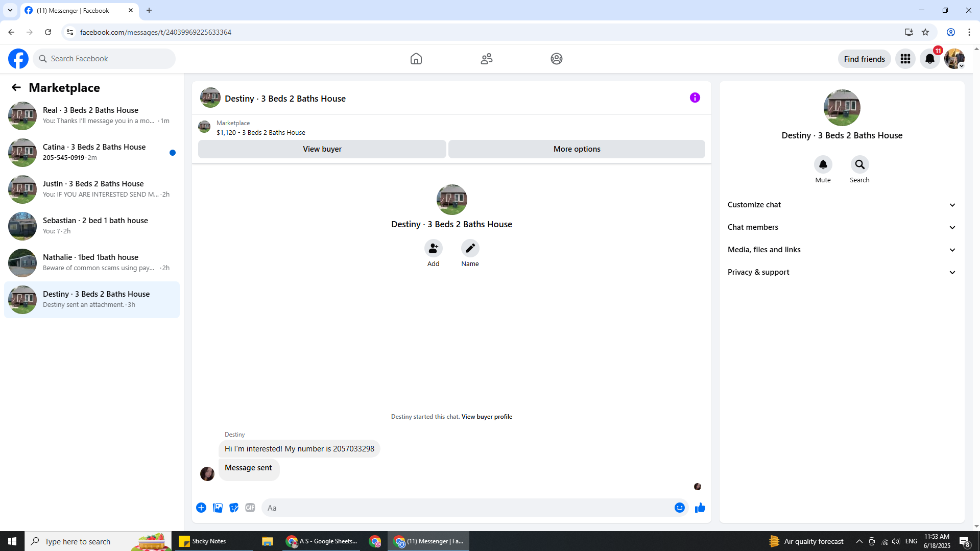Open the new tab button in Chrome

click(149, 10)
